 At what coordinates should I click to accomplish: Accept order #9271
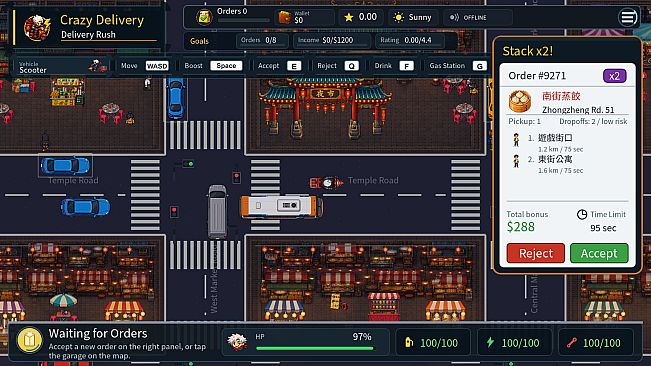tap(599, 253)
